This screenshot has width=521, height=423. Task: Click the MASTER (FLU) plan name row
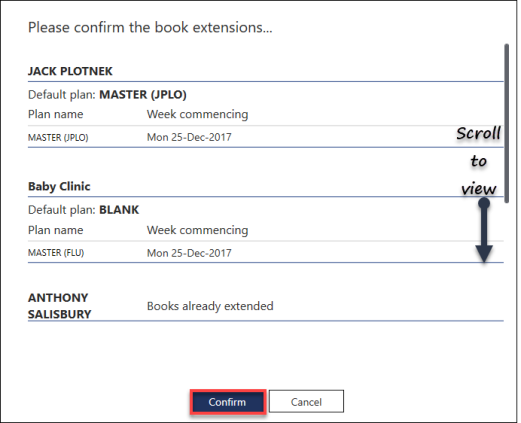(x=266, y=252)
